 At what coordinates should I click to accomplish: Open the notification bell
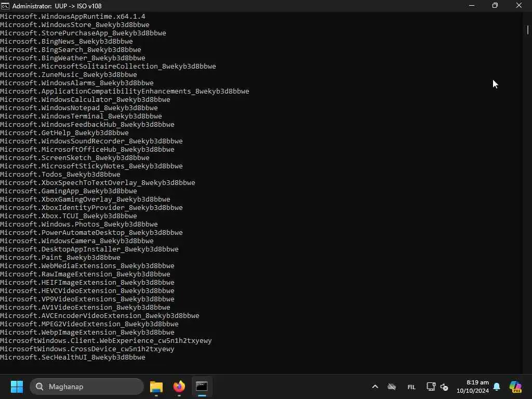[497, 387]
